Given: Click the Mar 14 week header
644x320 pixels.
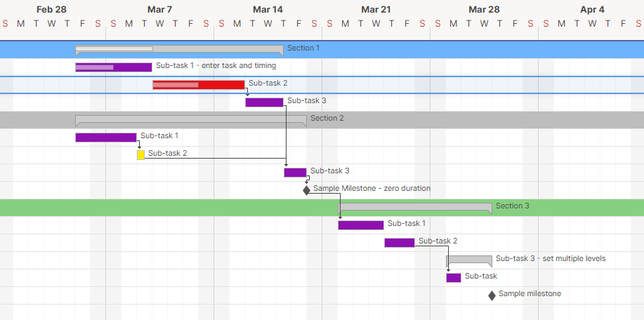Looking at the screenshot, I should pyautogui.click(x=268, y=10).
